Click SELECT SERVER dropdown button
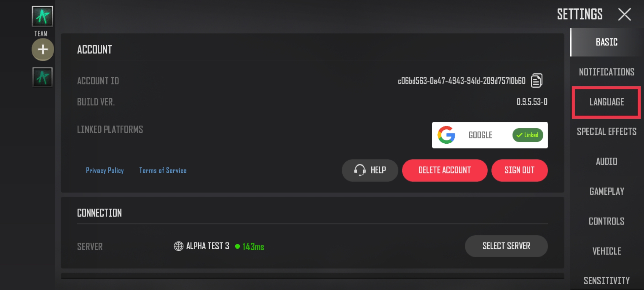Screen dimensions: 644x290 [506, 246]
